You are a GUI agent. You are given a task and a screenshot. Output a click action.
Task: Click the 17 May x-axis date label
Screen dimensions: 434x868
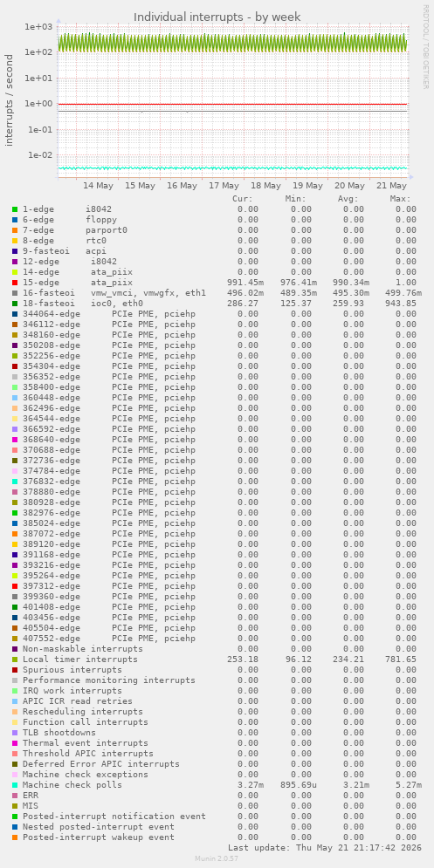tap(224, 186)
